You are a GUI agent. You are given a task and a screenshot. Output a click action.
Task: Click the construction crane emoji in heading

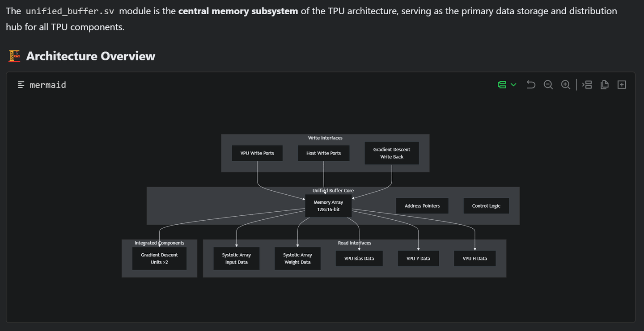[x=14, y=56]
